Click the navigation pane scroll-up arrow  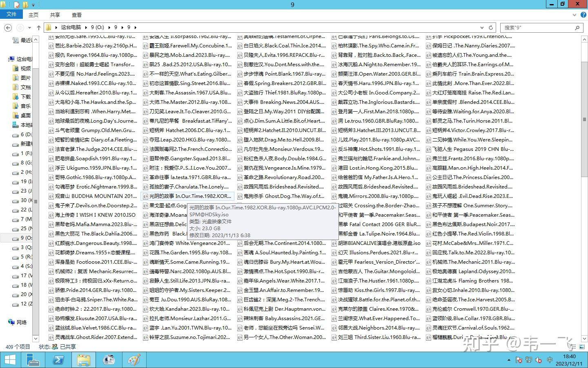coord(36,39)
